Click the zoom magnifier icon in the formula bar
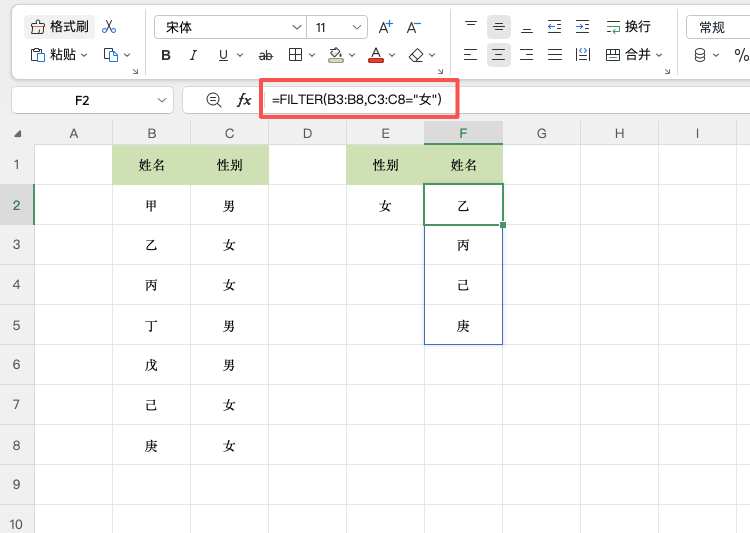Viewport: 750px width, 533px height. (213, 100)
